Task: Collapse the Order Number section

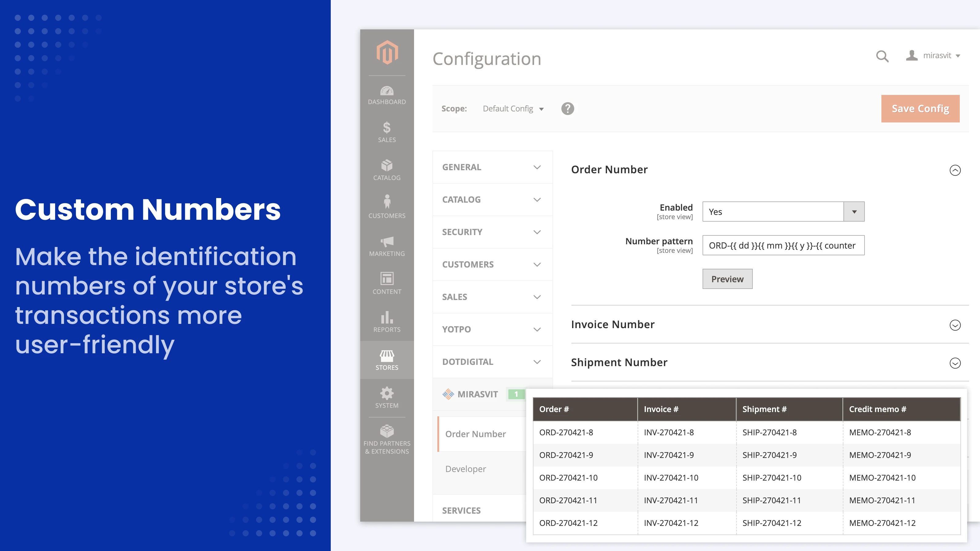Action: 955,170
